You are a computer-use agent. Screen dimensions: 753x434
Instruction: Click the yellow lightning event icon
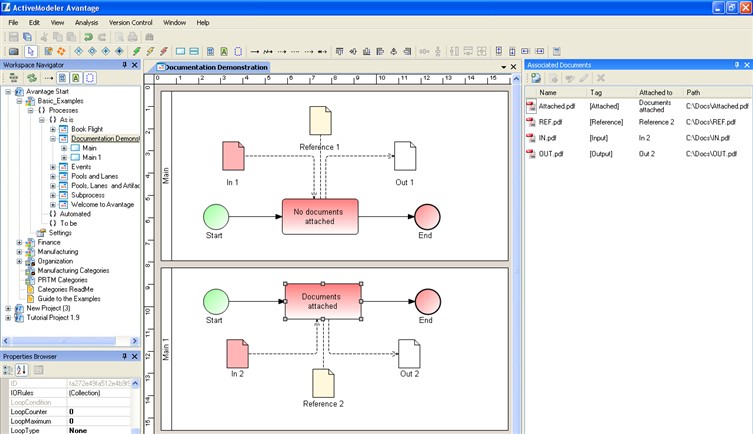(x=150, y=51)
